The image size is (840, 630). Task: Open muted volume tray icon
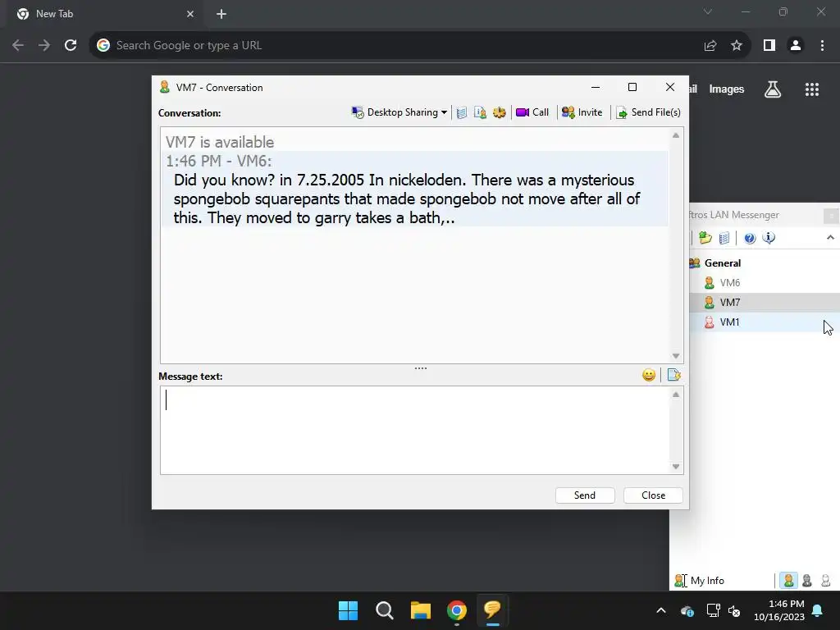(734, 610)
